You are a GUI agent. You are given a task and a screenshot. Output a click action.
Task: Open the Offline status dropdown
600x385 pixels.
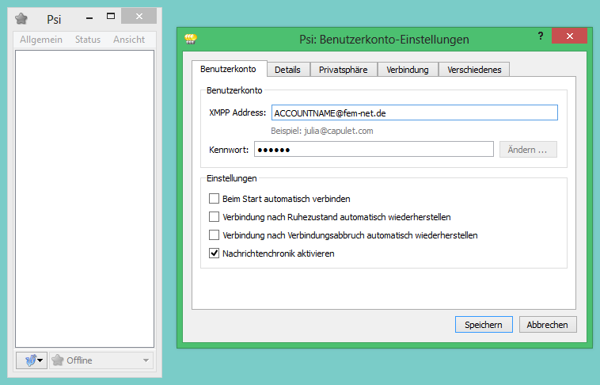coord(101,360)
